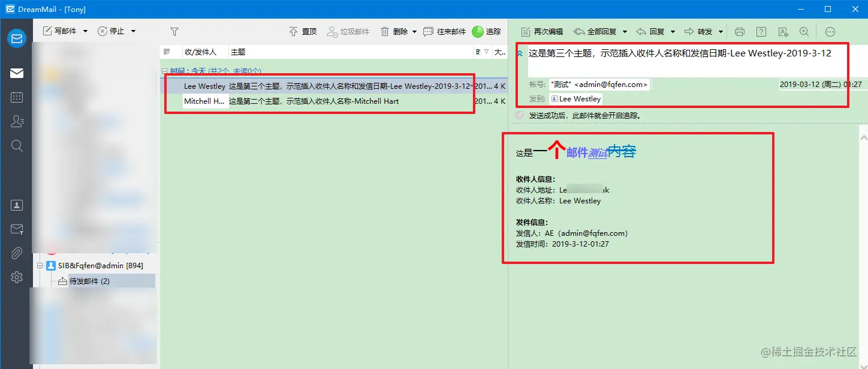
Task: Open settings gear in the sidebar
Action: (17, 277)
